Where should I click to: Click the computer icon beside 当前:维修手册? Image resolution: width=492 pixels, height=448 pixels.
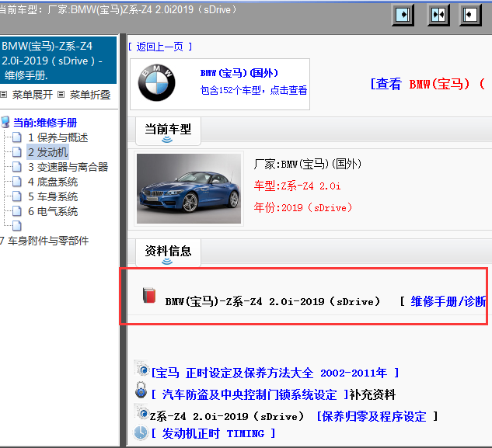(5, 122)
